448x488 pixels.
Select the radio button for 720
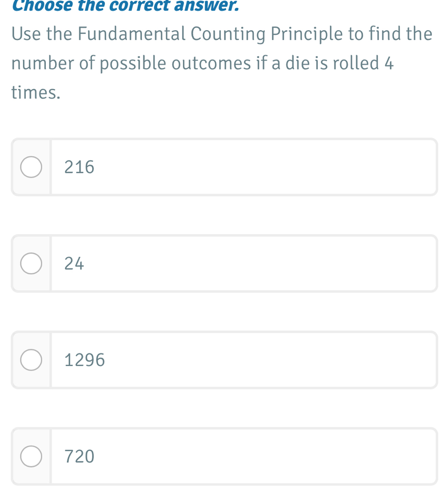point(31,456)
